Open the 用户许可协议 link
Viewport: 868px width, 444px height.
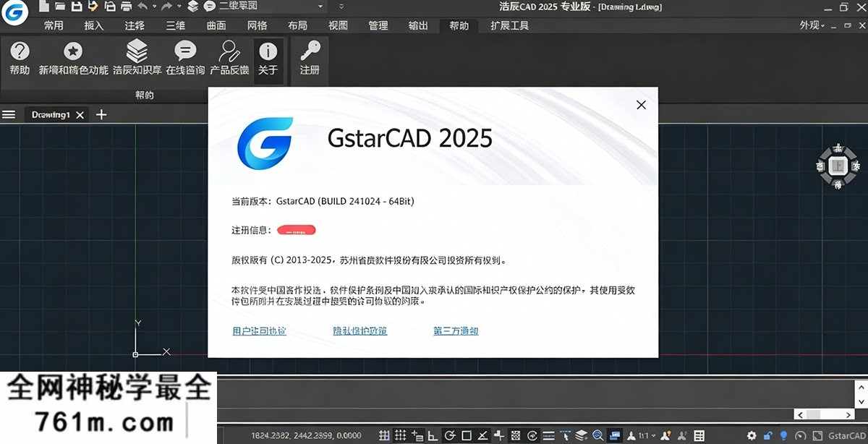click(259, 330)
